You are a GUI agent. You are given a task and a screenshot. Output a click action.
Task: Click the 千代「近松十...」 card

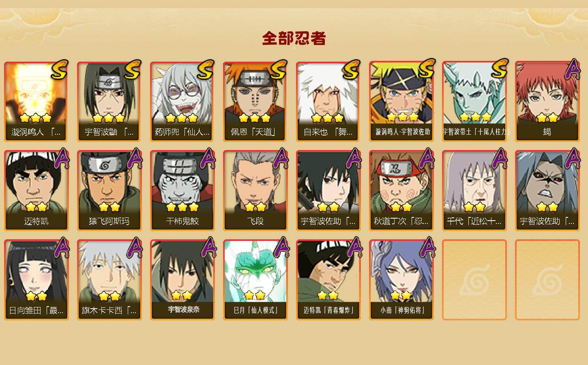click(474, 191)
